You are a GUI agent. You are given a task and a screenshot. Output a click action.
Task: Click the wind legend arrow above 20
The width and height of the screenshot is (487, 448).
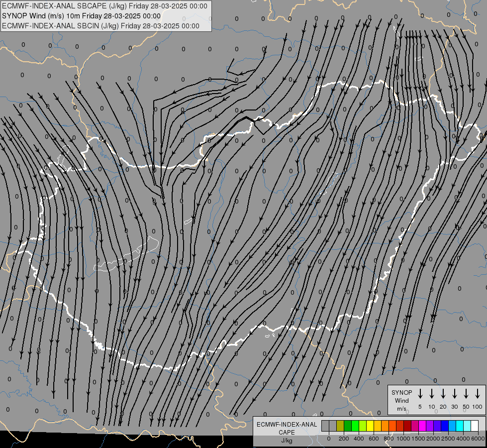(x=443, y=394)
